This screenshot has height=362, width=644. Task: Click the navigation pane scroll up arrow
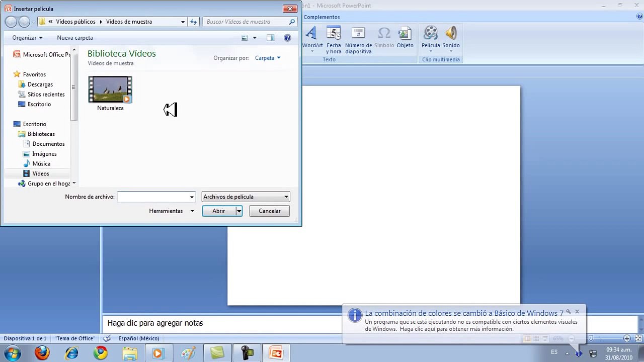(x=74, y=50)
